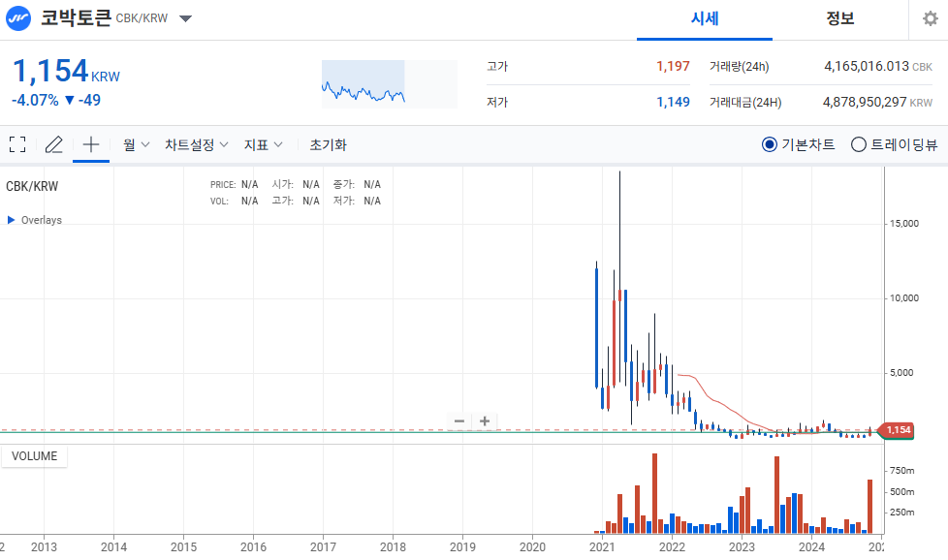This screenshot has width=948, height=560.
Task: Click the current price 1,154 KRW
Action: 66,71
